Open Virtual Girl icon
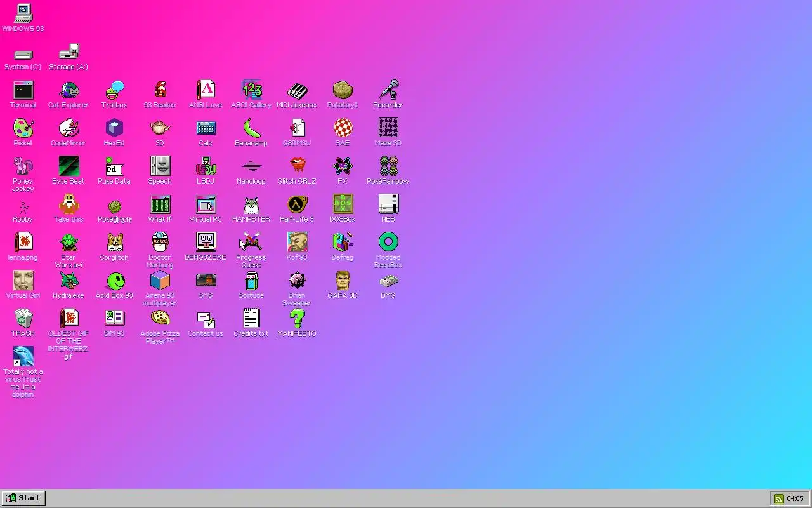Viewport: 812px width, 508px height. point(23,281)
